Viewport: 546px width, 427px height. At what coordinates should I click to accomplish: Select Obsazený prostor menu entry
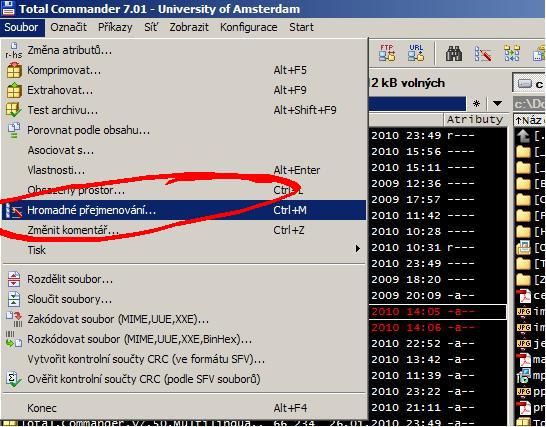pos(184,190)
